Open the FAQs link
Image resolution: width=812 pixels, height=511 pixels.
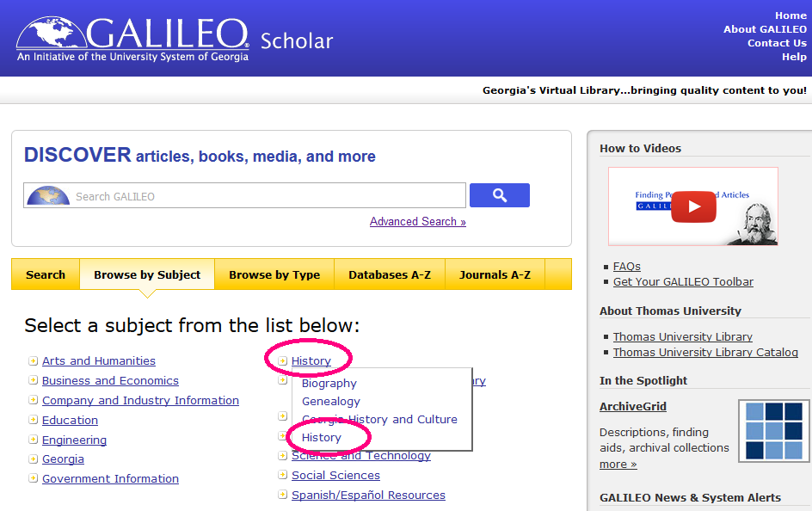(626, 266)
